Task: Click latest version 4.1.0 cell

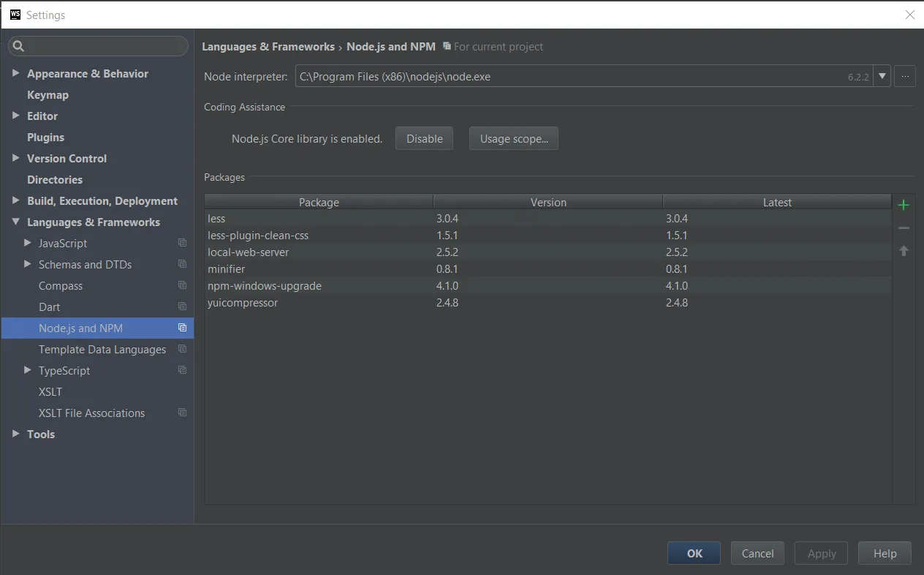Action: click(677, 285)
